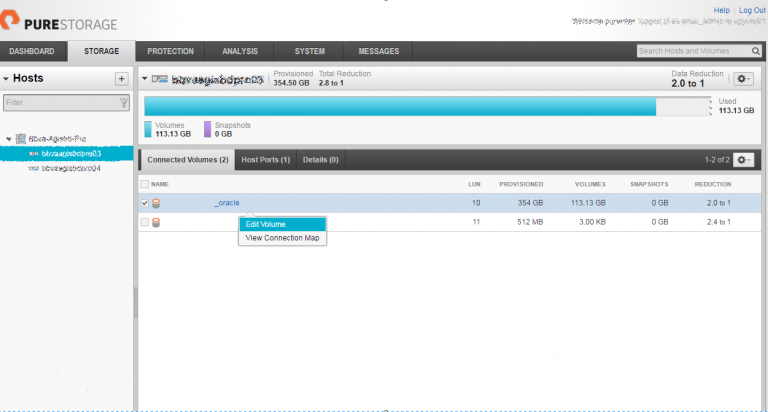The height and width of the screenshot is (412, 768).
Task: Open the connected volumes gear menu
Action: (743, 160)
